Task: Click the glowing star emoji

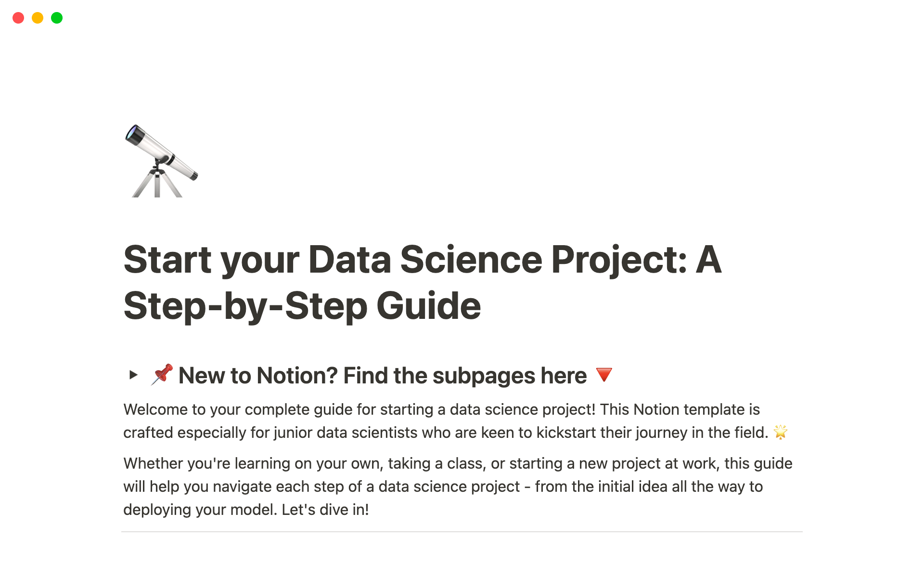Action: (780, 432)
